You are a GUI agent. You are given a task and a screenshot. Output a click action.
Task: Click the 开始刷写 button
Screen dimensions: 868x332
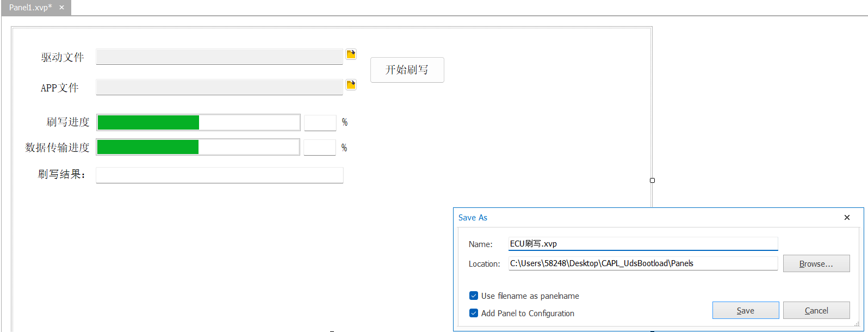(x=407, y=70)
